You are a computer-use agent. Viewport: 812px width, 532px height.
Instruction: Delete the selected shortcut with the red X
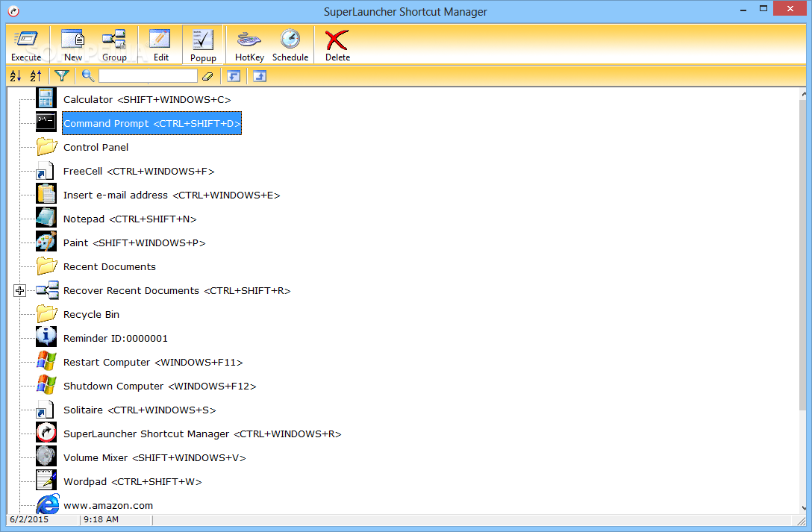click(337, 45)
